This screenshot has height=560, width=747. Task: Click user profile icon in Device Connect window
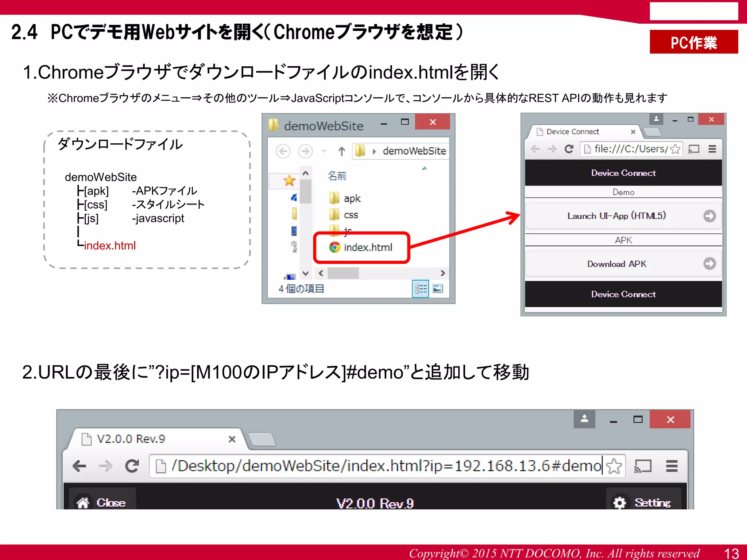tap(656, 119)
